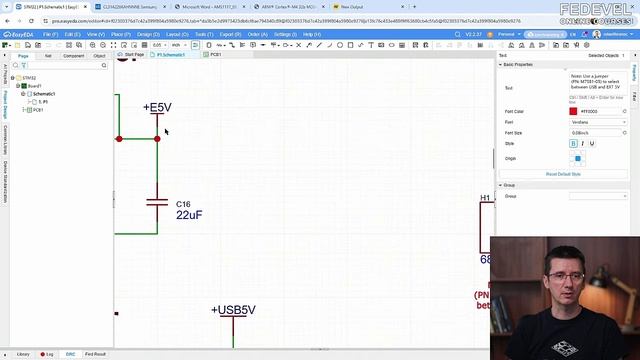Reset the Font Size value
This screenshot has width=640, height=360.
[x=624, y=133]
